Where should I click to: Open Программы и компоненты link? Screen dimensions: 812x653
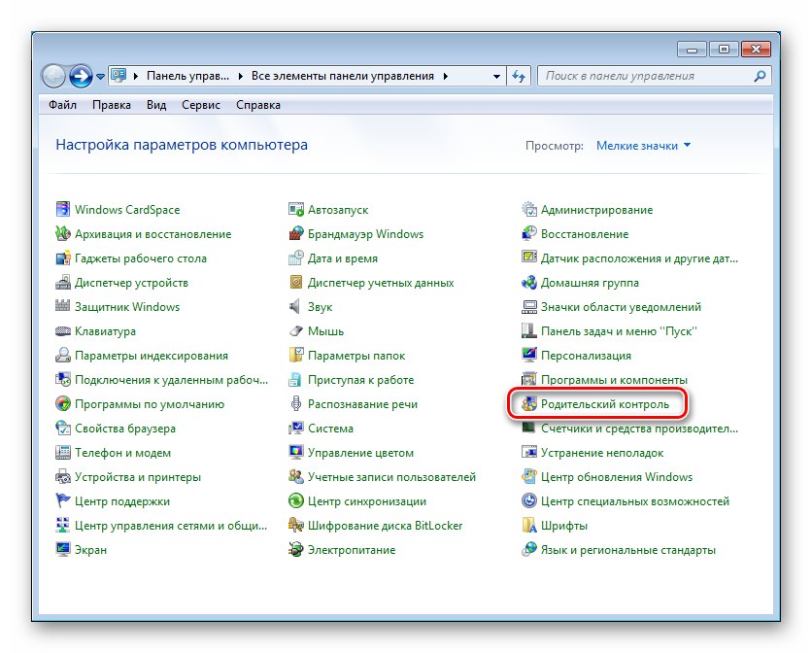(x=614, y=379)
